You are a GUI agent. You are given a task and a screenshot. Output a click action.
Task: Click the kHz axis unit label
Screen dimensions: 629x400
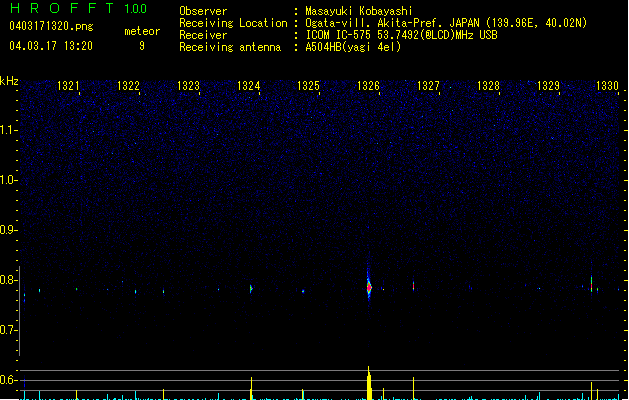9,81
